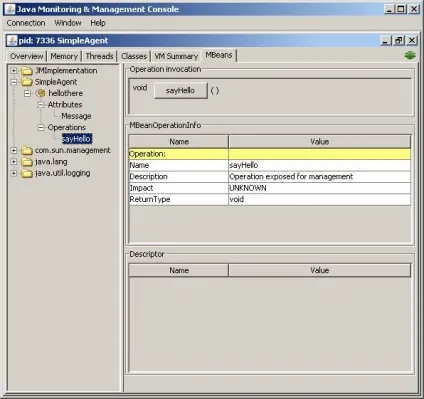Collapse the Operations node
Viewport: 424px width, 399px height.
[x=41, y=127]
